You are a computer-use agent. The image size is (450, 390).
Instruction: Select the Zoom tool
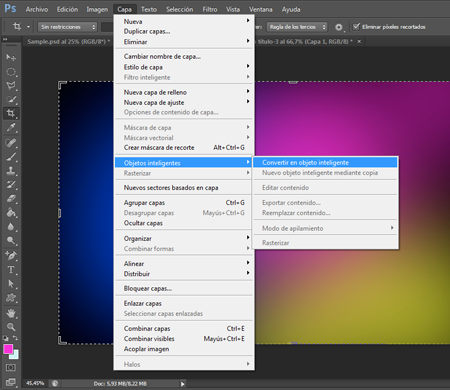[x=11, y=327]
